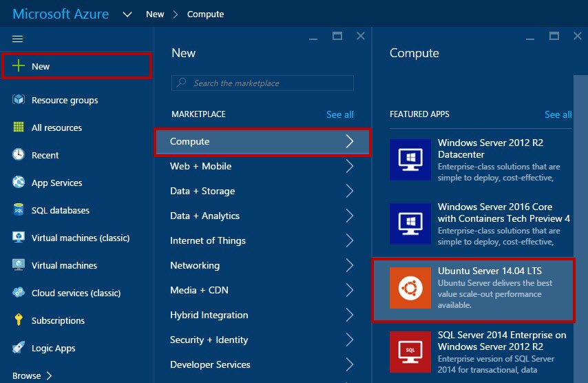Open the hamburger menu icon

pyautogui.click(x=18, y=39)
